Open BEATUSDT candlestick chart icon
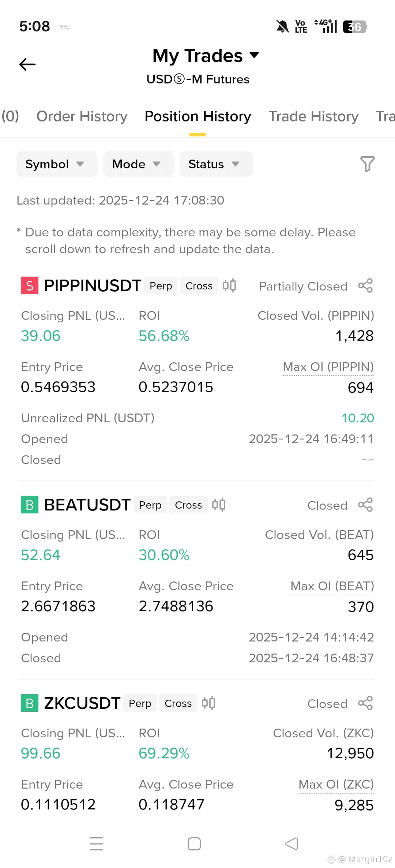This screenshot has height=868, width=395. point(219,505)
